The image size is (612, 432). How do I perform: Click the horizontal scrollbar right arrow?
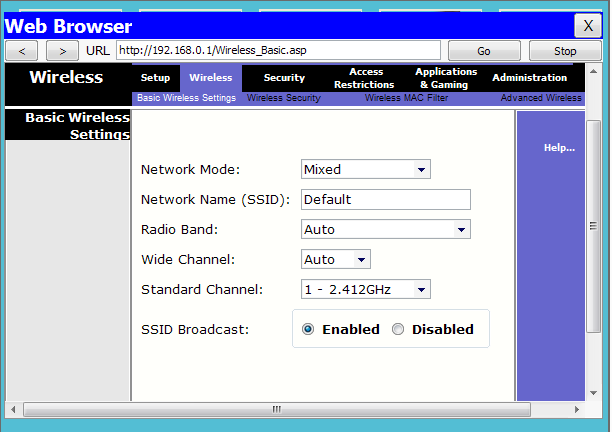(577, 409)
